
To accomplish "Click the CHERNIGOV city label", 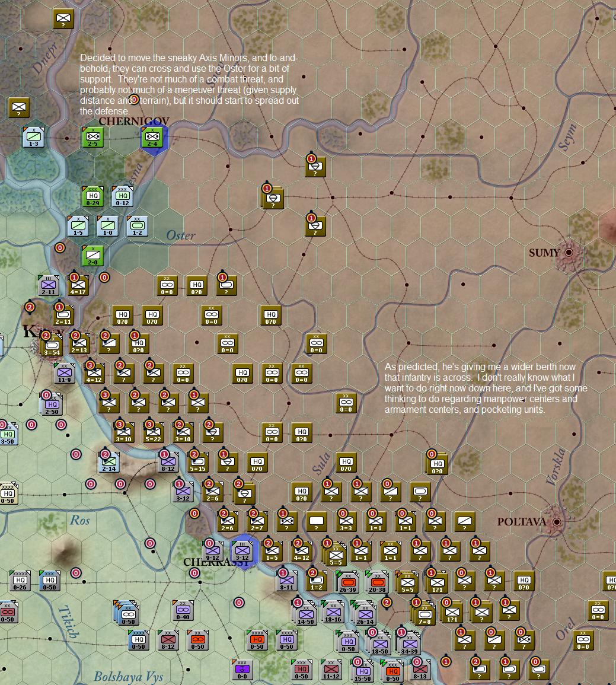I will (x=133, y=121).
